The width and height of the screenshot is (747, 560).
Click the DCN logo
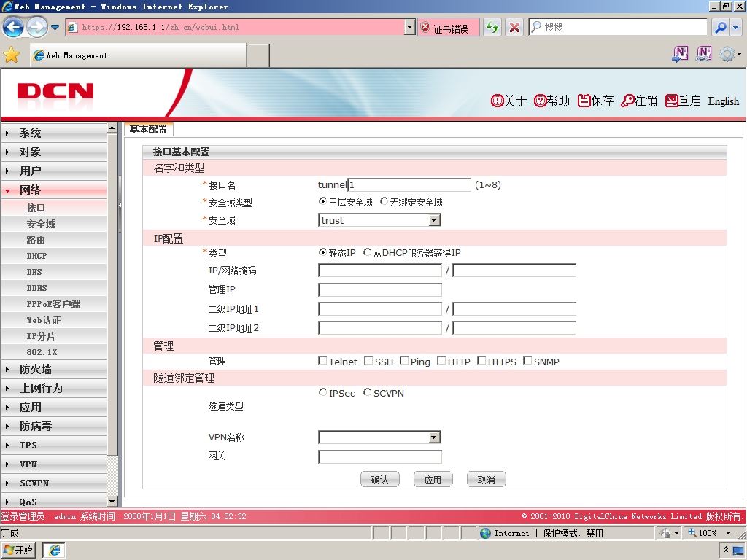pos(55,90)
